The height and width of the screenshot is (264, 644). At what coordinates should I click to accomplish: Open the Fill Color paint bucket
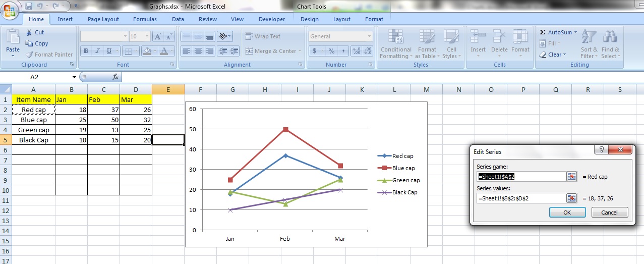(147, 51)
